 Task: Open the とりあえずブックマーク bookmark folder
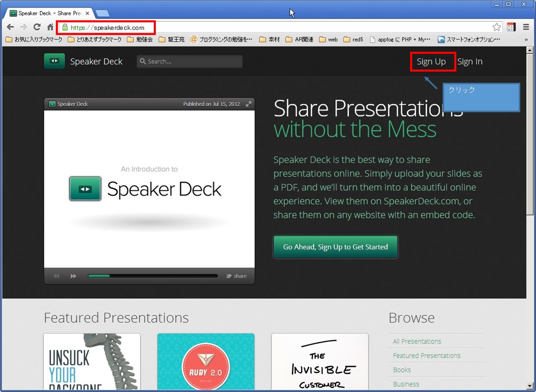95,39
